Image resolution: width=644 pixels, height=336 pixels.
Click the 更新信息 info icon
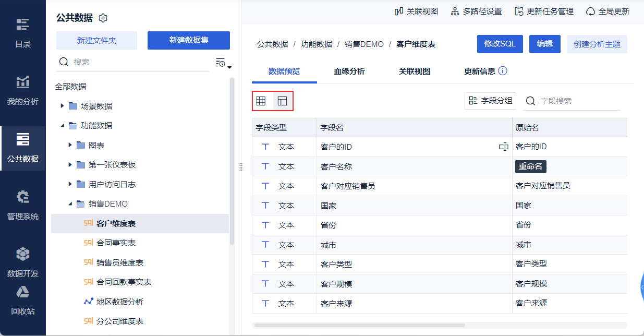(503, 71)
